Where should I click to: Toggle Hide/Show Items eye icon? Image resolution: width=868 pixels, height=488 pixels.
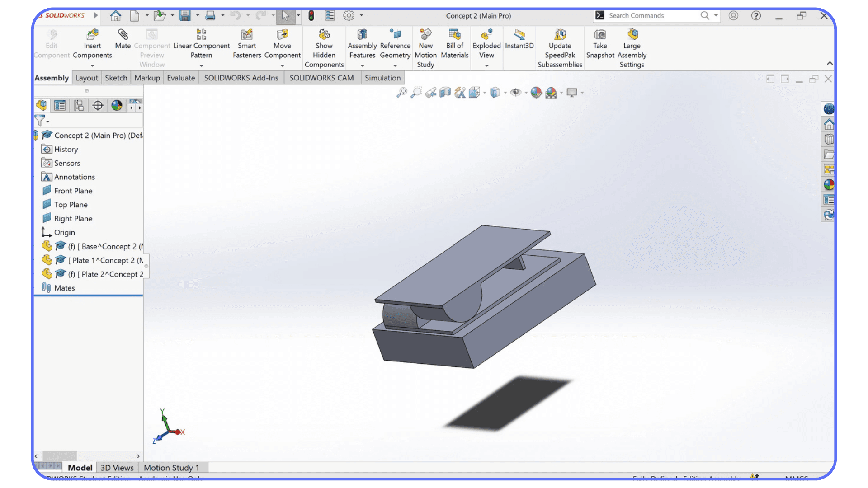click(x=518, y=93)
